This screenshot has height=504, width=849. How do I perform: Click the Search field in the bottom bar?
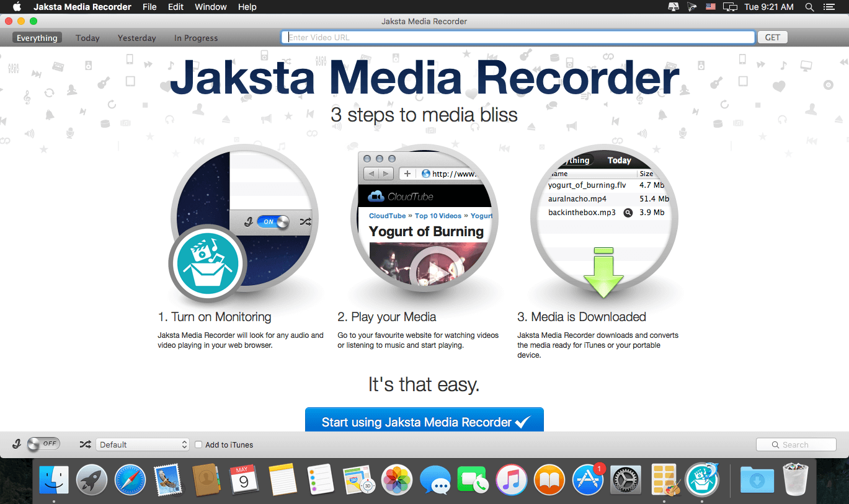click(796, 444)
